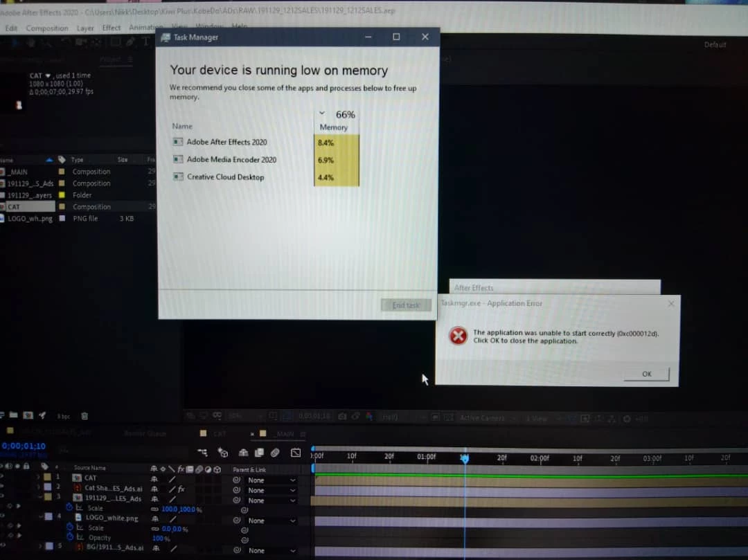
Task: Toggle hide shy layers icon in timeline
Action: tap(243, 452)
